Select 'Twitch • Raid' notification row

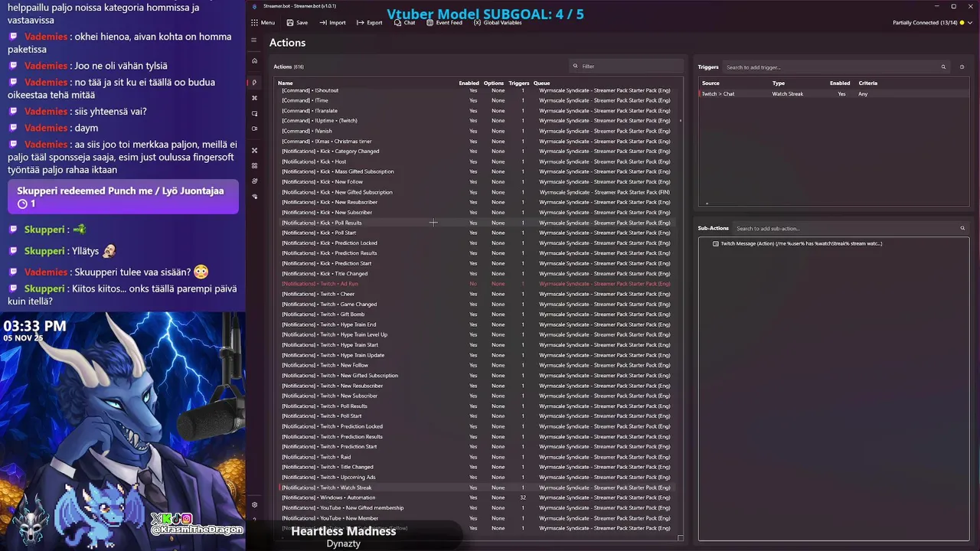(x=477, y=457)
